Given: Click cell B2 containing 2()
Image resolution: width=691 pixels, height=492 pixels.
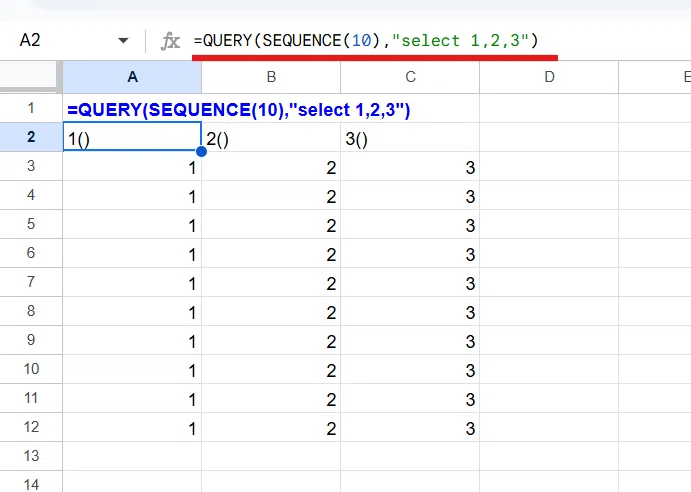Looking at the screenshot, I should (271, 137).
